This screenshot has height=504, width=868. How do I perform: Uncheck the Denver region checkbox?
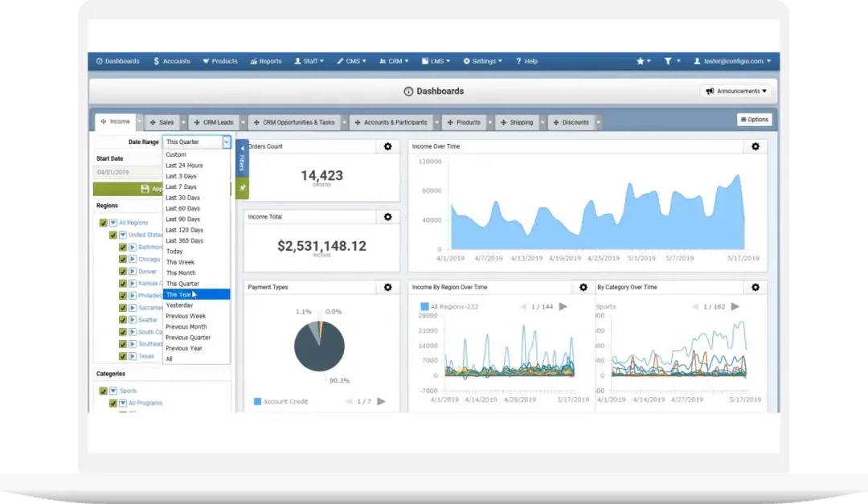[123, 272]
